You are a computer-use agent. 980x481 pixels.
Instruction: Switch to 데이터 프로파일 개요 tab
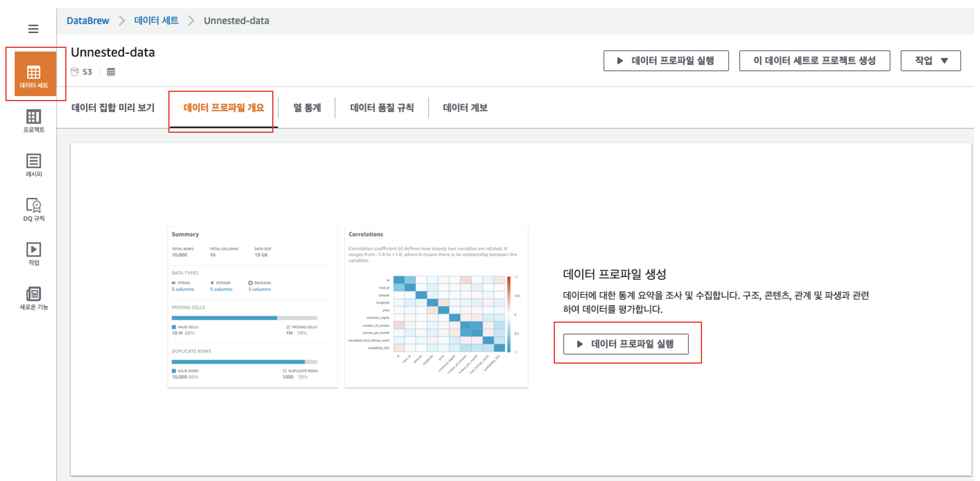(224, 108)
